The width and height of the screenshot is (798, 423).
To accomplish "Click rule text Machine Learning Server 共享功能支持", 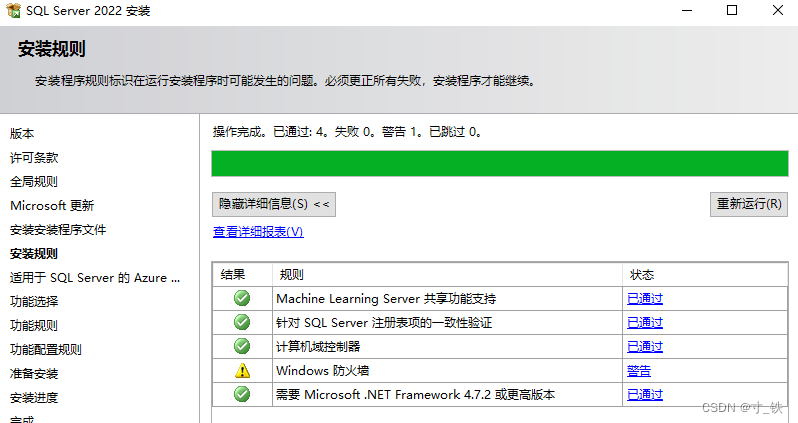I will tap(386, 299).
